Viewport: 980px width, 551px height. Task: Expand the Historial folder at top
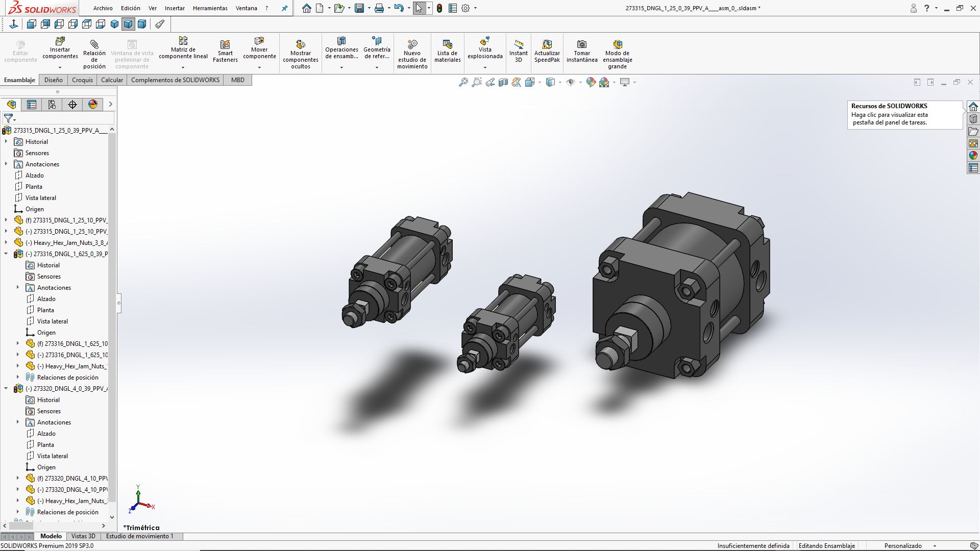coord(6,142)
